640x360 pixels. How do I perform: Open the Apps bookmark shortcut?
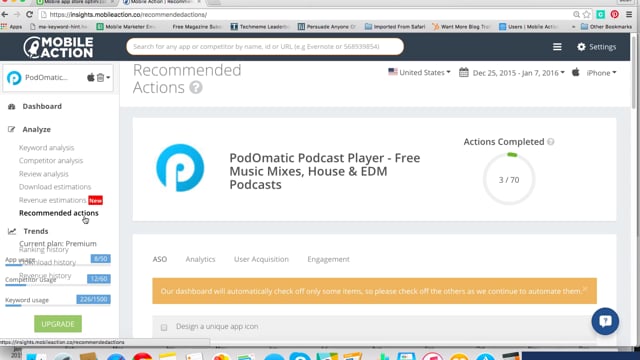click(x=12, y=27)
